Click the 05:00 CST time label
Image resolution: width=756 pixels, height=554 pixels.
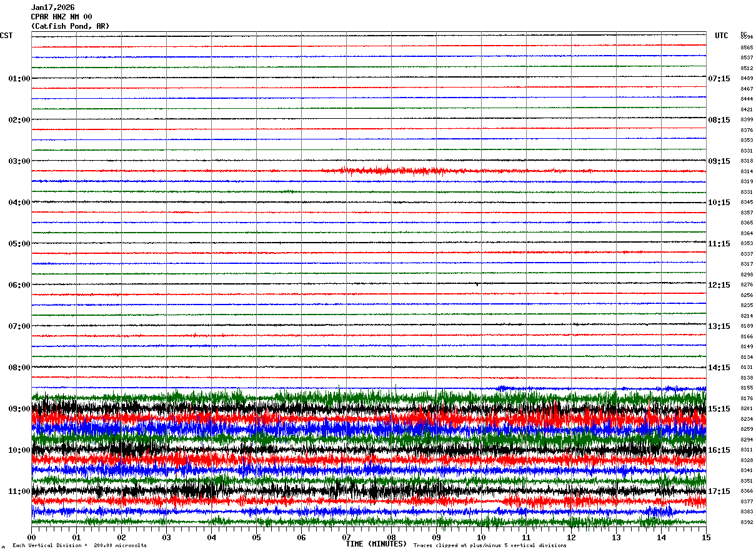[19, 244]
